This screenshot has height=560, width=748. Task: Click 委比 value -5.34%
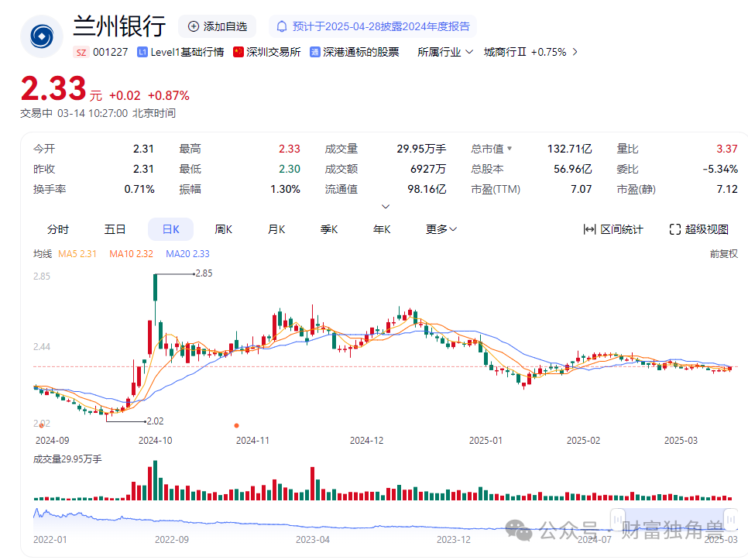(720, 169)
